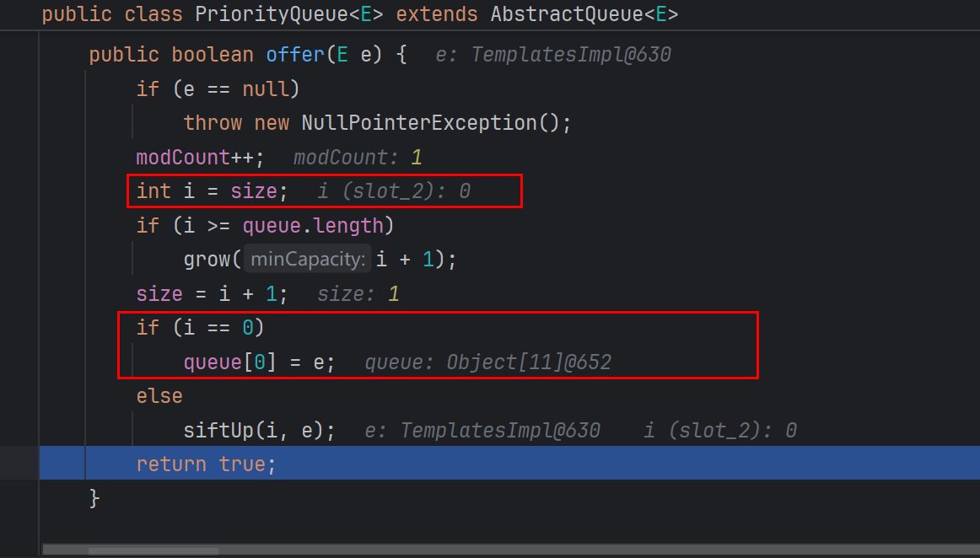Click the e: TemplatesImpl@630 hint after offer signature

tap(553, 55)
